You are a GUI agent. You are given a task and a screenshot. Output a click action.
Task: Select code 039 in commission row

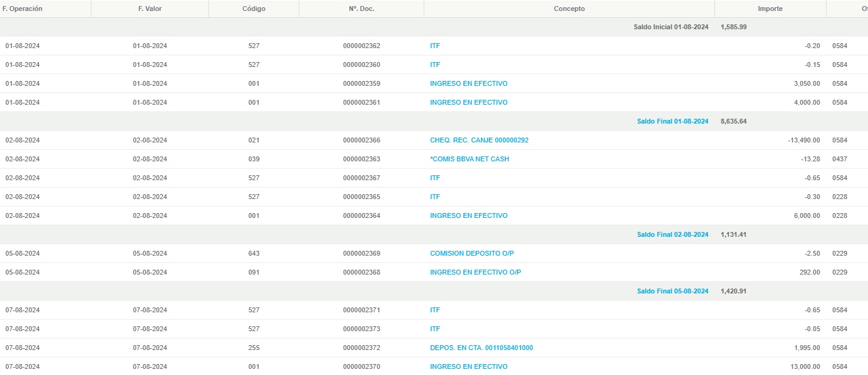(254, 159)
